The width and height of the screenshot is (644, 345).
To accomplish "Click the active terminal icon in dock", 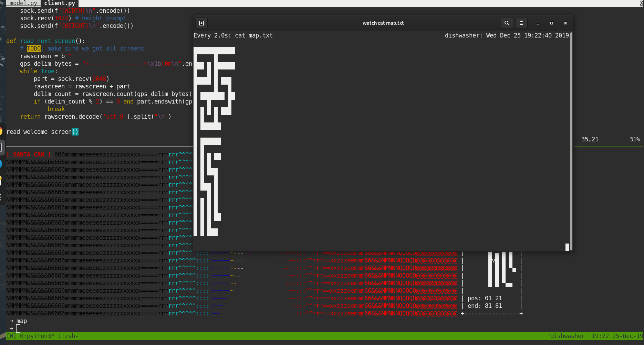I will 1,148.
